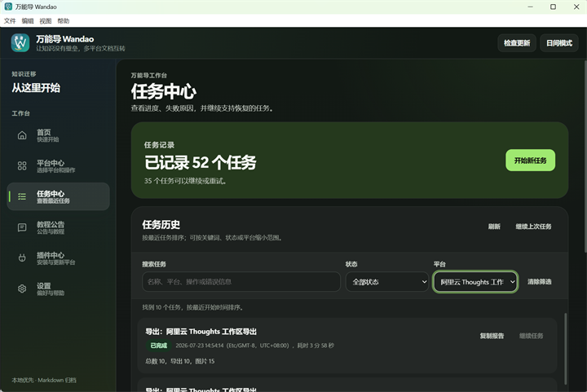Click 复制报告 on the first task

pyautogui.click(x=492, y=336)
